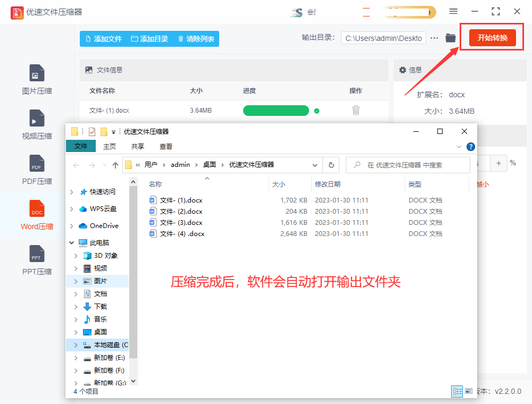The height and width of the screenshot is (404, 532).
Task: Switch Explorer to large icons view
Action: tap(469, 391)
